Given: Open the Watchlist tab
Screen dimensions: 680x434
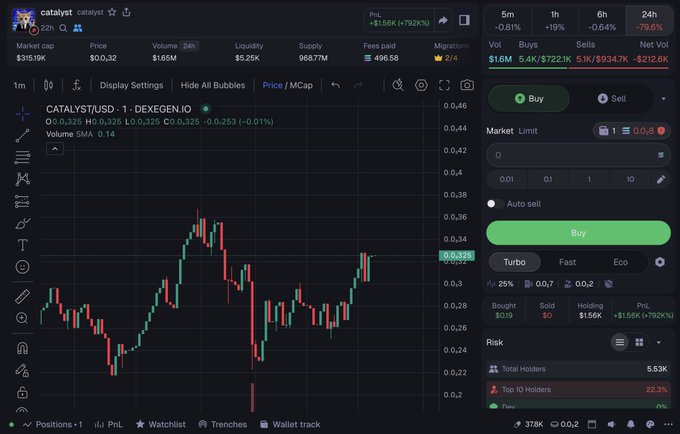Looking at the screenshot, I should pyautogui.click(x=161, y=424).
